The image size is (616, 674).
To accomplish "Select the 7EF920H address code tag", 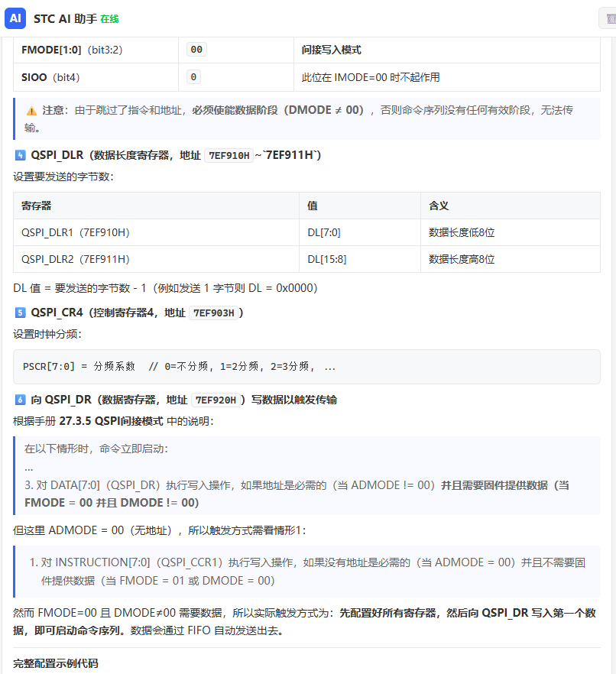I will click(x=216, y=400).
